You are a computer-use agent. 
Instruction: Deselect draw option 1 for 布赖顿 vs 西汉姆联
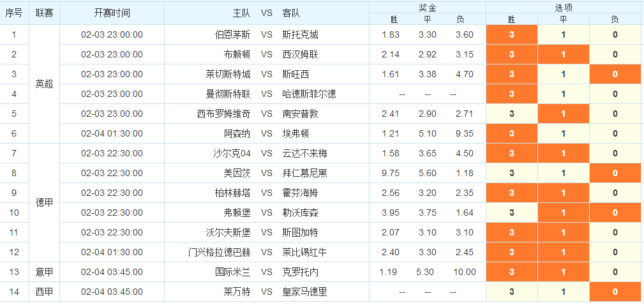[564, 54]
